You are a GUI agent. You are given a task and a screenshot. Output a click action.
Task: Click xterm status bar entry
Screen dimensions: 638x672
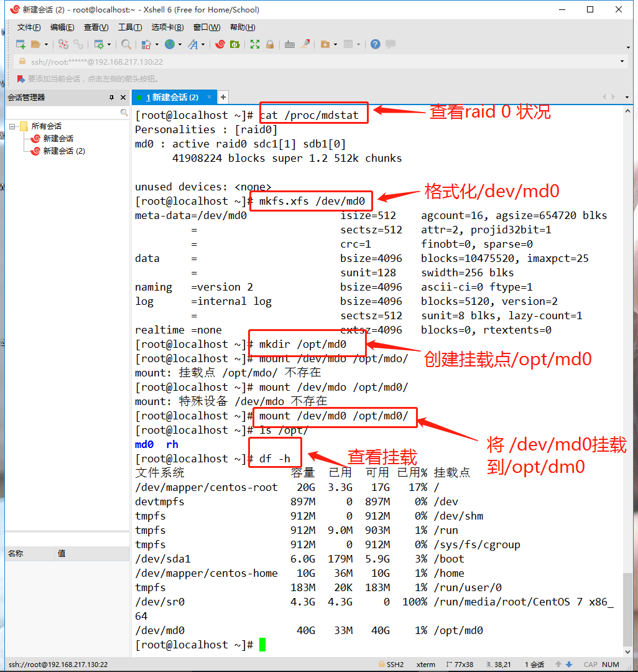425,665
